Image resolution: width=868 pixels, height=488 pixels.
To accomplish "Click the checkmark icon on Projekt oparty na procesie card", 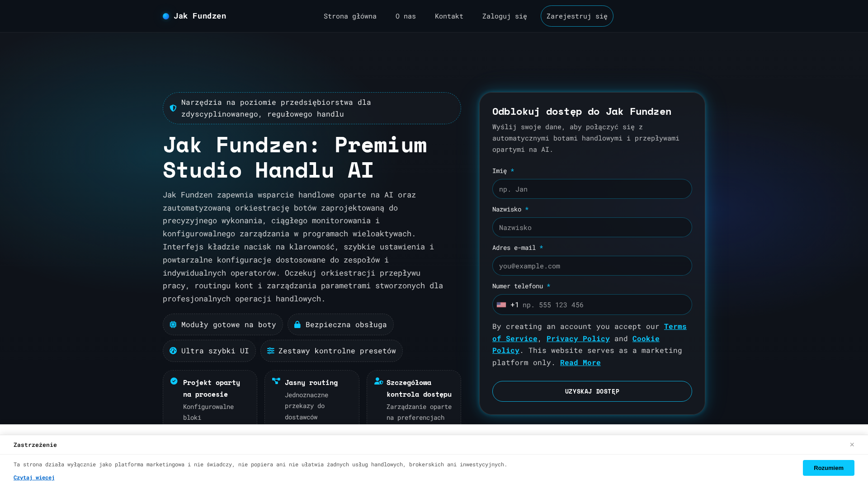I will click(174, 381).
